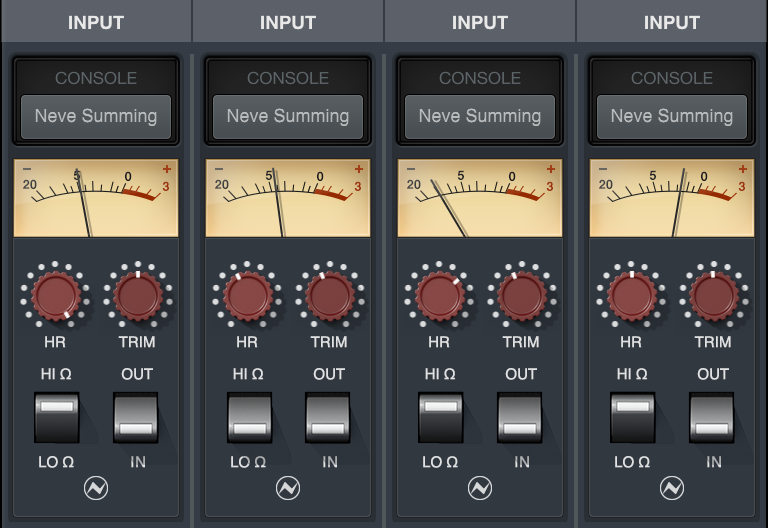Toggle the HI/LO impedance switch in first channel
This screenshot has height=528, width=768.
coord(57,418)
